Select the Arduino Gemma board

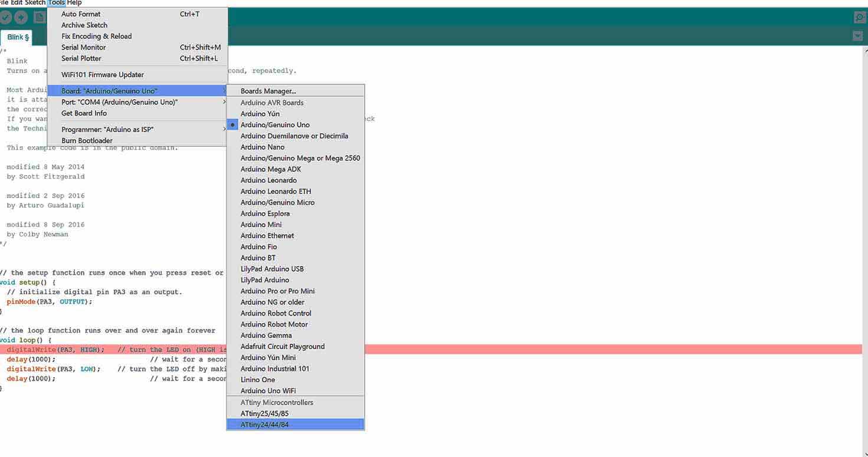point(296,336)
